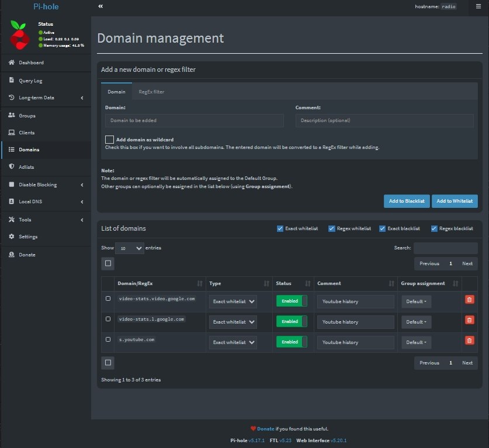The height and width of the screenshot is (448, 489).
Task: Open the hamburger menu at top right
Action: click(478, 6)
